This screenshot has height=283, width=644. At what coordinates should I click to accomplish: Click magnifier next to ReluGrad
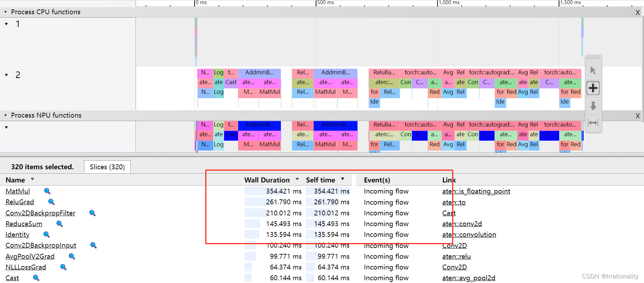coord(51,202)
